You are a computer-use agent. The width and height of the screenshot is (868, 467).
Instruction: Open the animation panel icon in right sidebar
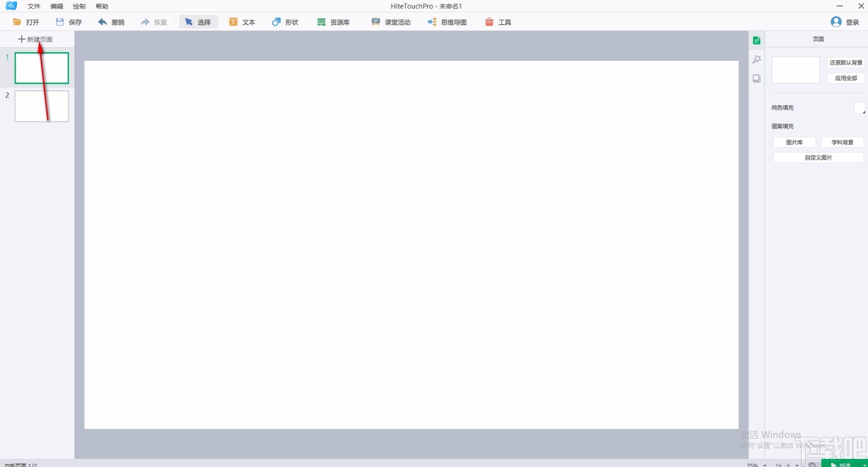click(x=757, y=60)
